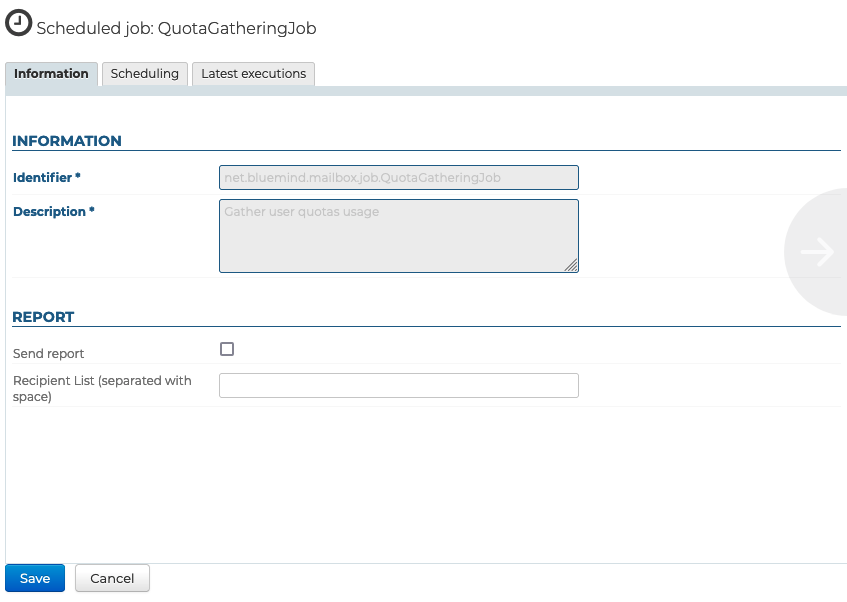Click the Identifier text field
Image resolution: width=847 pixels, height=602 pixels.
[x=398, y=178]
